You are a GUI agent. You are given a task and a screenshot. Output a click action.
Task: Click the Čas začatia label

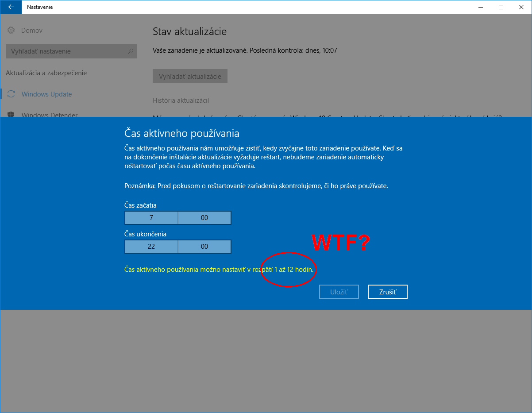pyautogui.click(x=140, y=205)
